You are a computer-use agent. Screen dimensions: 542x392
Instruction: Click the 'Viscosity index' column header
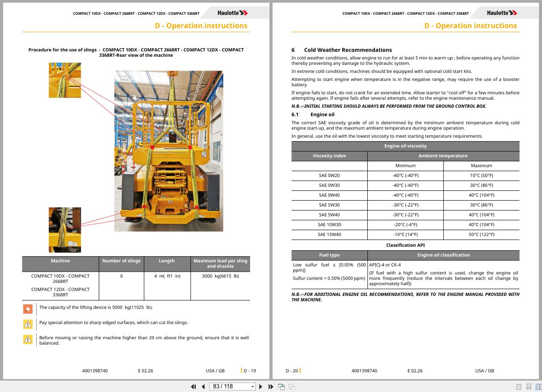329,156
